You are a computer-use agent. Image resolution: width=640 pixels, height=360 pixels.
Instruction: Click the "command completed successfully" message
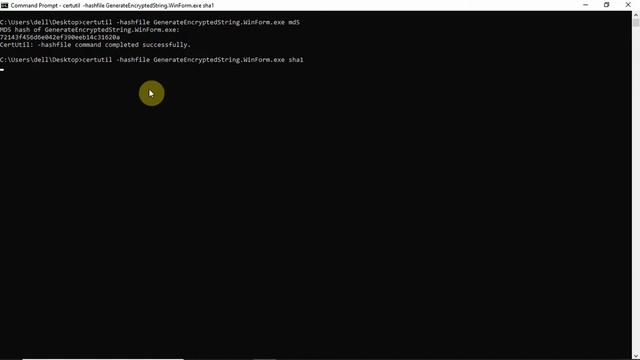95,45
